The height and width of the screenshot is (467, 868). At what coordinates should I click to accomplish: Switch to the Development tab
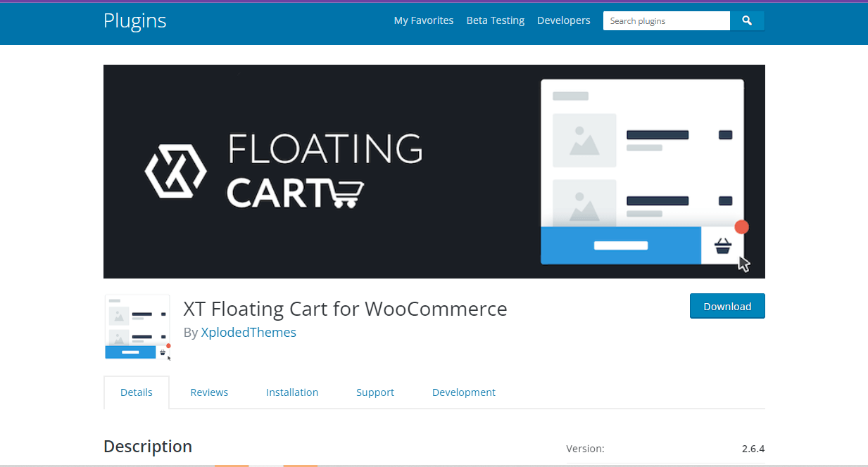[x=464, y=392]
